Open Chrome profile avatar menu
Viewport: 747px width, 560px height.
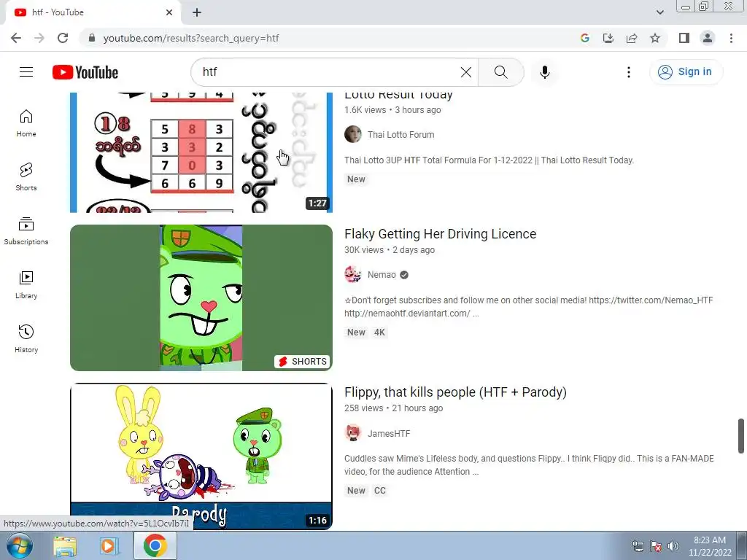(708, 38)
